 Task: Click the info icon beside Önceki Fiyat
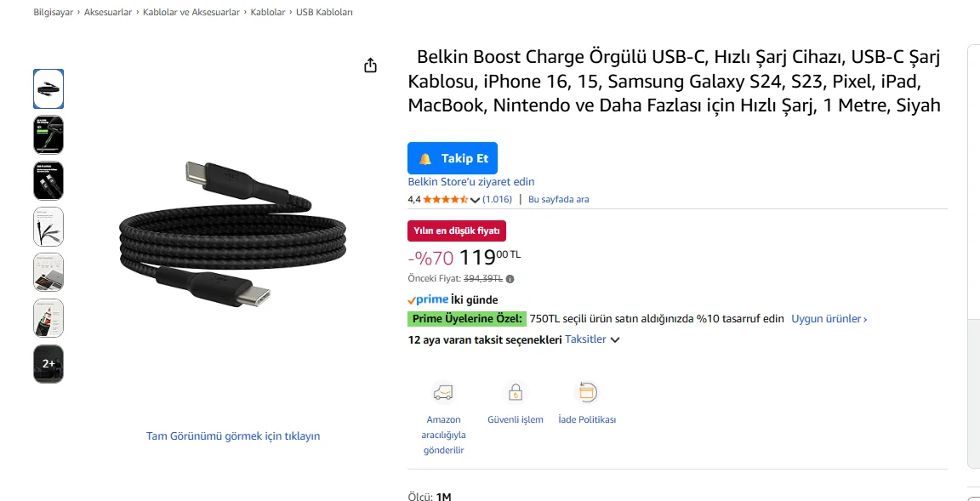510,278
